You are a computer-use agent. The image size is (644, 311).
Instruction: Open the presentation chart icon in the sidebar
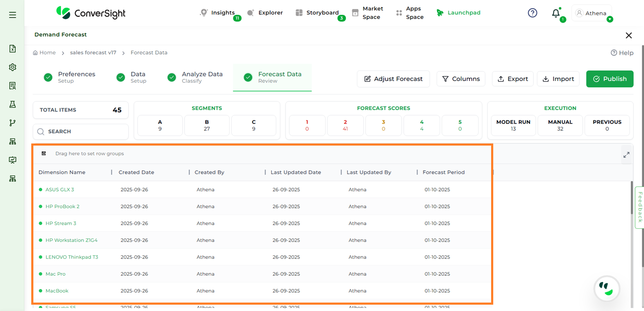click(12, 160)
